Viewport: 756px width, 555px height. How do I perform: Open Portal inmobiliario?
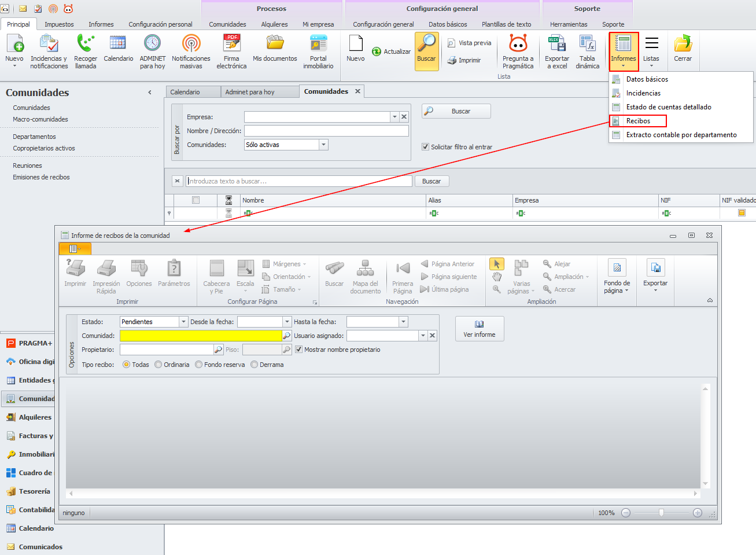(318, 51)
